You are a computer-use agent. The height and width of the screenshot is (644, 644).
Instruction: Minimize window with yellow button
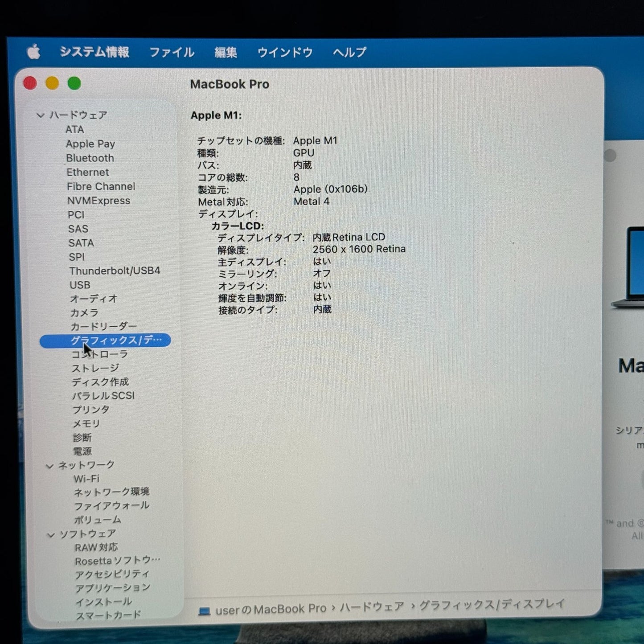point(52,83)
